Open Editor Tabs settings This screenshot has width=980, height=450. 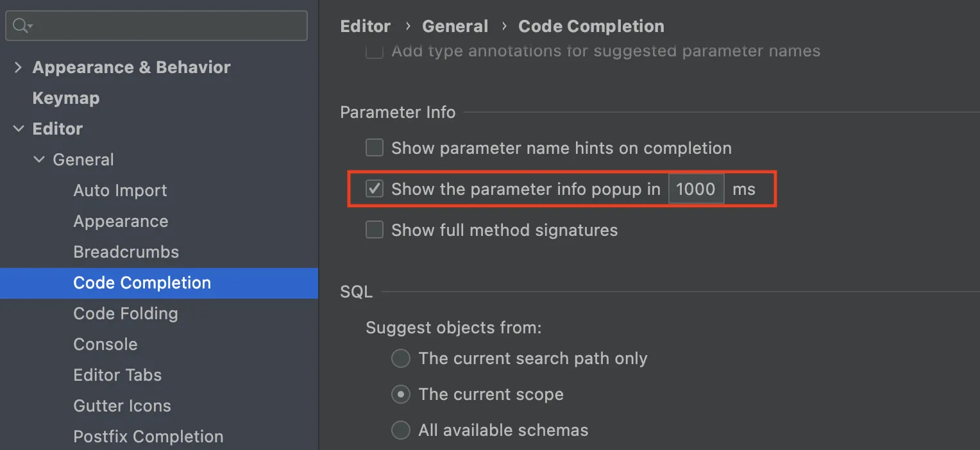[117, 375]
